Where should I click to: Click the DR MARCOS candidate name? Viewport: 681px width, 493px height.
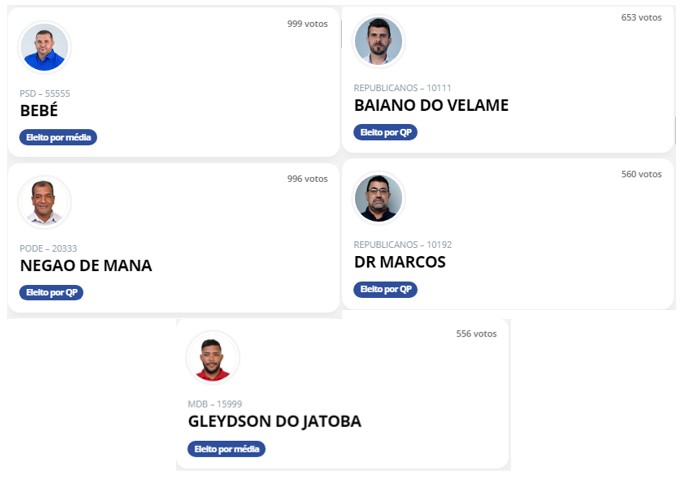(x=400, y=262)
